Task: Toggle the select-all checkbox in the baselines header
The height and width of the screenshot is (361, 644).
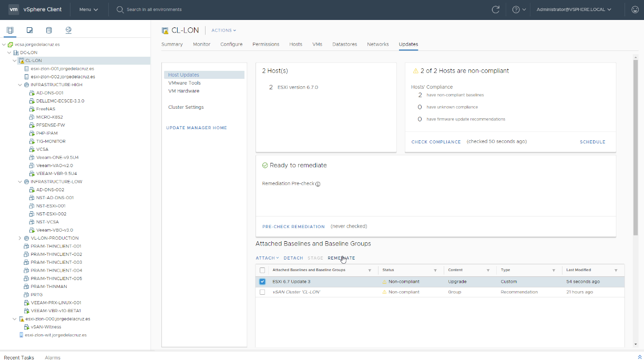Action: [262, 270]
